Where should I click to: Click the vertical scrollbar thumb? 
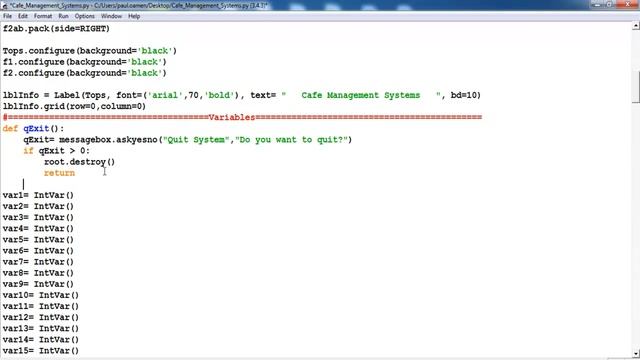pos(636,87)
